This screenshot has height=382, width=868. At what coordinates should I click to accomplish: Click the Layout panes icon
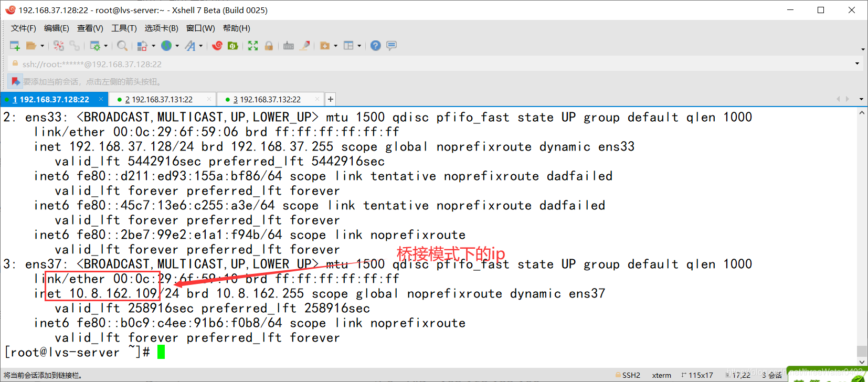[x=348, y=46]
